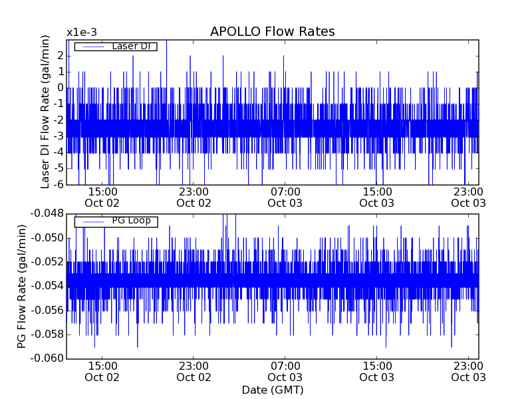The image size is (532, 399).
Task: Select the "Laser DI" legend label
Action: (130, 46)
